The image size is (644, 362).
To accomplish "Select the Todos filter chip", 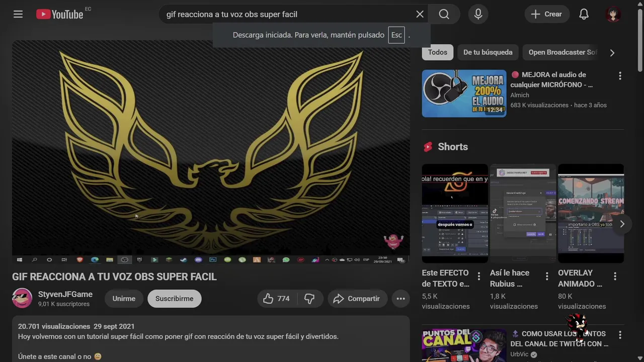I will (438, 52).
